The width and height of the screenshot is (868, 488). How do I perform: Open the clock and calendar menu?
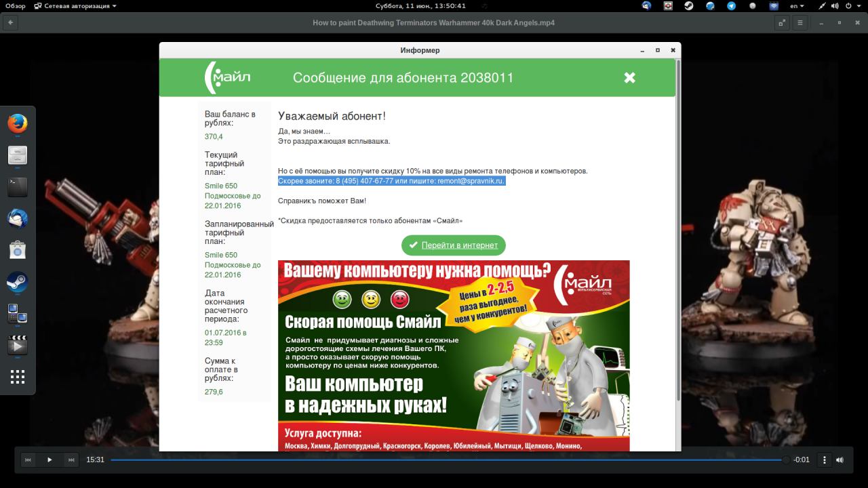tap(420, 6)
